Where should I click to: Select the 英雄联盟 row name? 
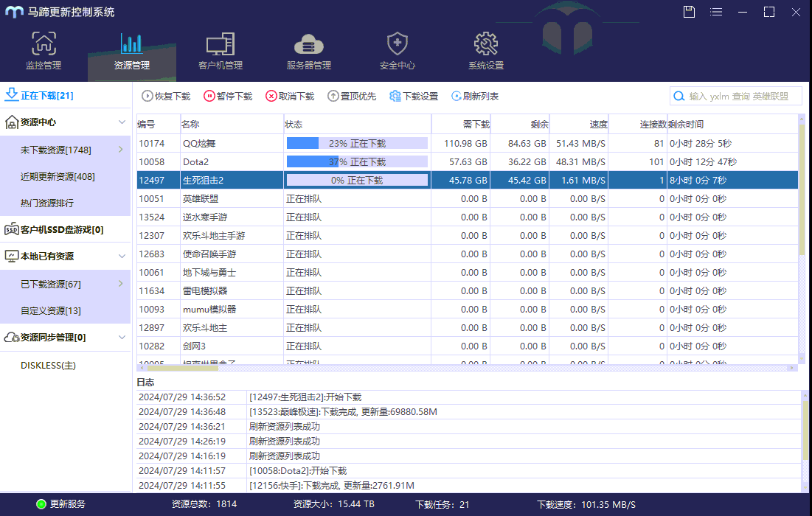[201, 199]
